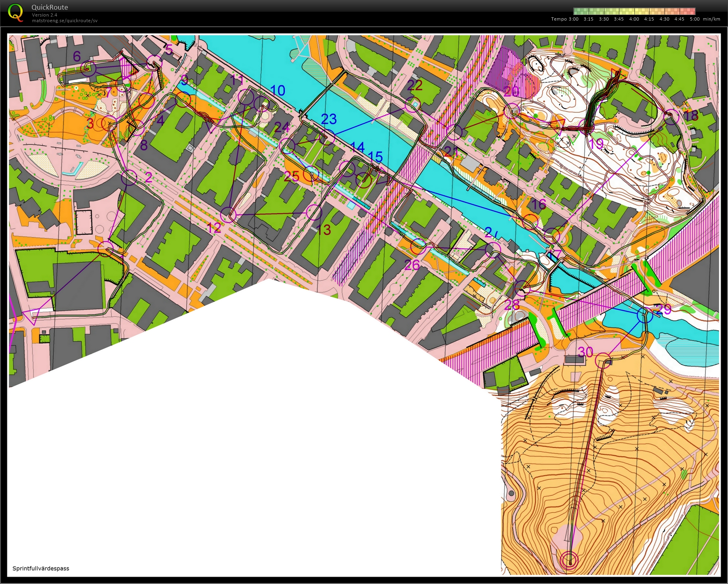Click the double-circle finish marker on the map

click(569, 560)
